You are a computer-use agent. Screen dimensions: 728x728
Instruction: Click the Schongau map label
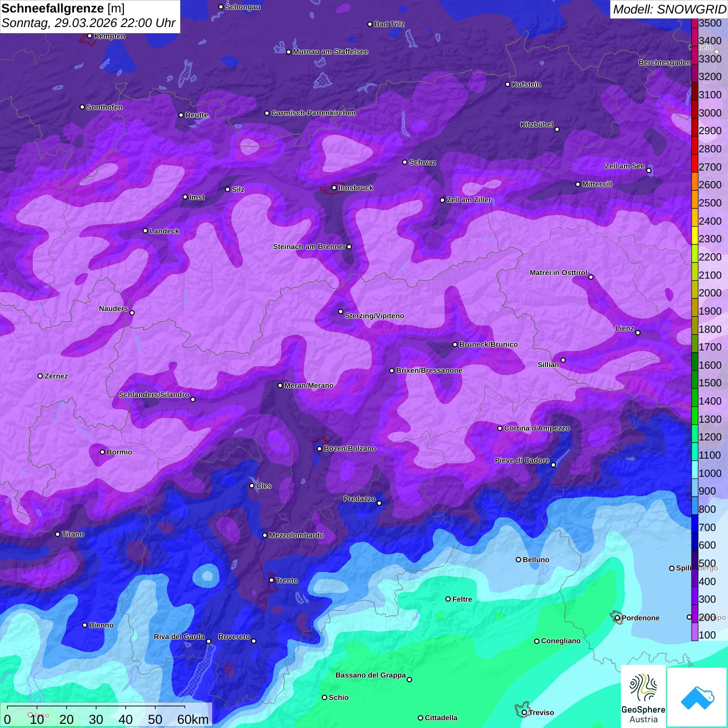tap(243, 7)
